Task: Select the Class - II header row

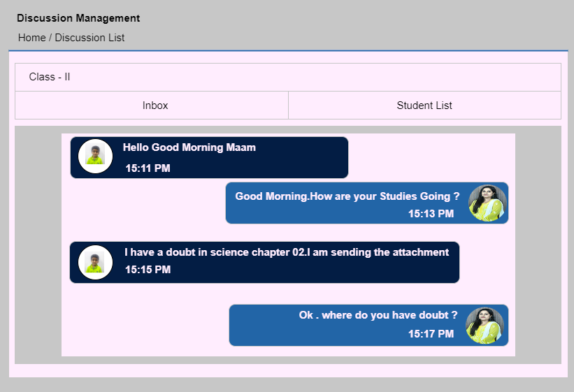Action: (288, 78)
